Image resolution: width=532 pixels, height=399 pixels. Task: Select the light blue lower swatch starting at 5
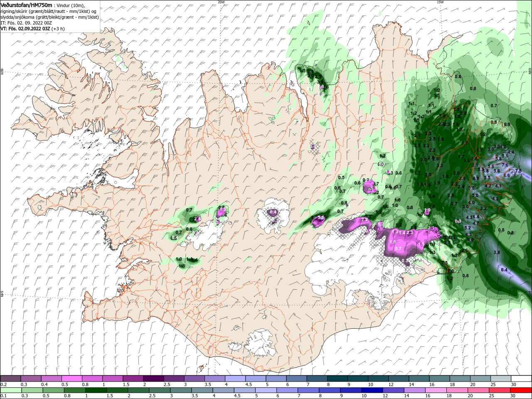[266, 390]
